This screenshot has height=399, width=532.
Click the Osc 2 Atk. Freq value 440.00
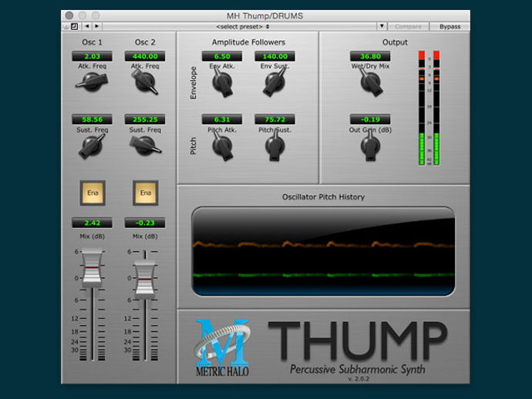coord(145,56)
